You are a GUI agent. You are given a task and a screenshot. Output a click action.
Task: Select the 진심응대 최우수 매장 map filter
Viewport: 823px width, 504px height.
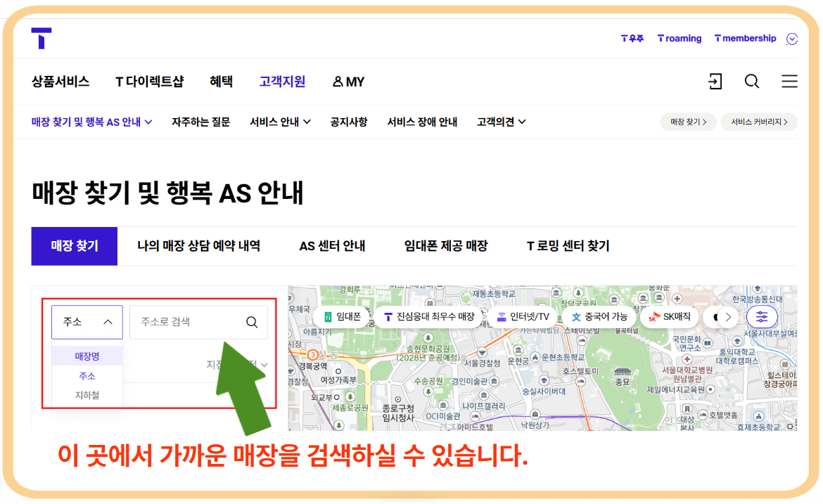click(428, 317)
